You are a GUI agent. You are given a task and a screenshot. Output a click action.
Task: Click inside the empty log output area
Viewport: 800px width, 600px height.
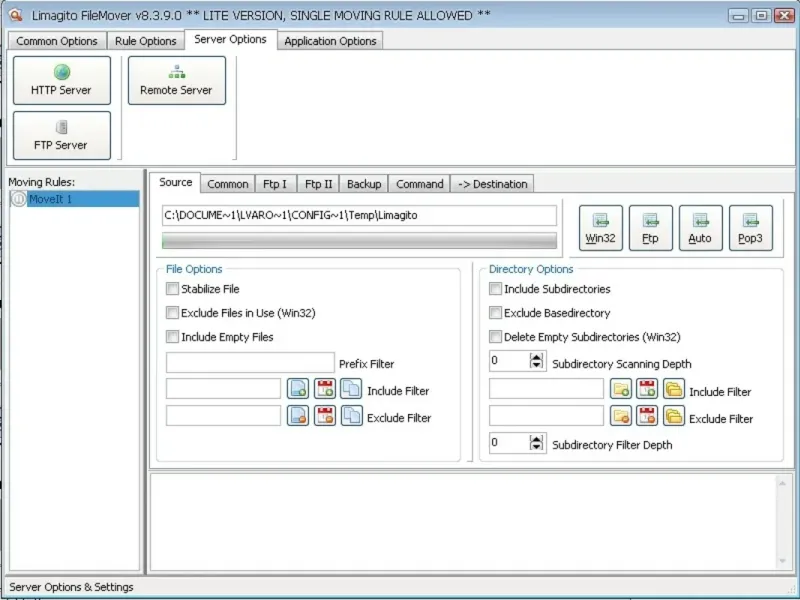coord(463,522)
